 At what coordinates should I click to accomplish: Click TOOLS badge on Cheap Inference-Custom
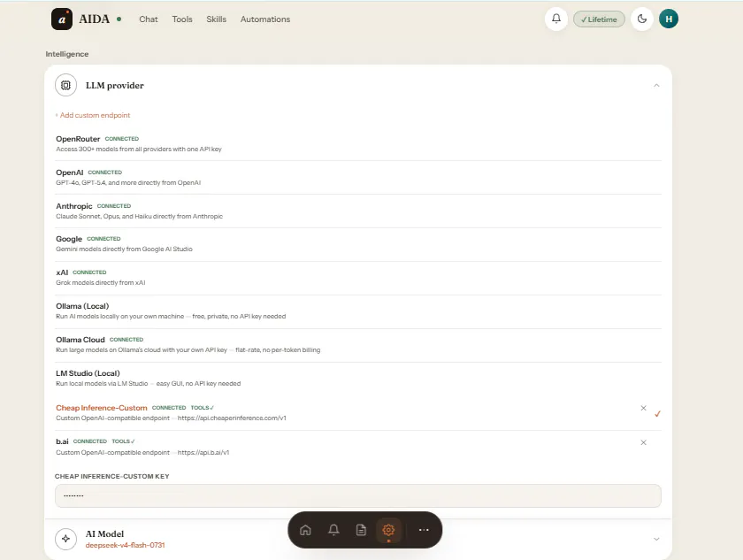[203, 408]
